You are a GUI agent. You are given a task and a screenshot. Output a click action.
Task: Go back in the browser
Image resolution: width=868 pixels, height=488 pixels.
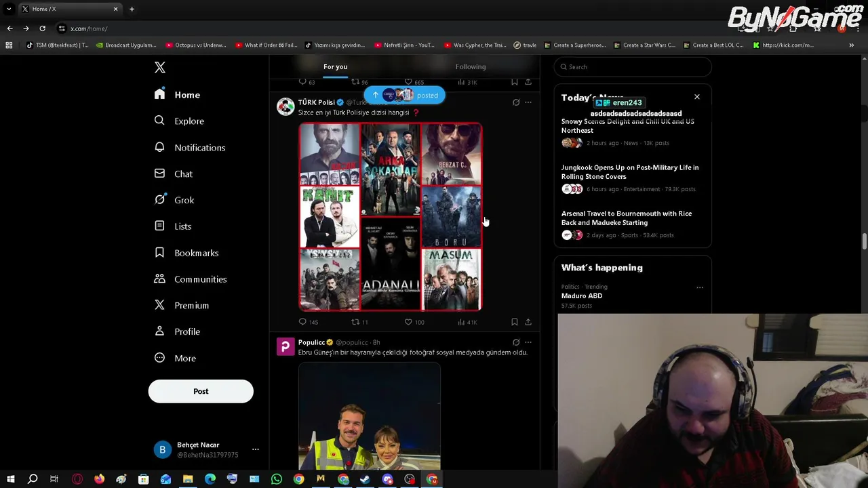9,28
